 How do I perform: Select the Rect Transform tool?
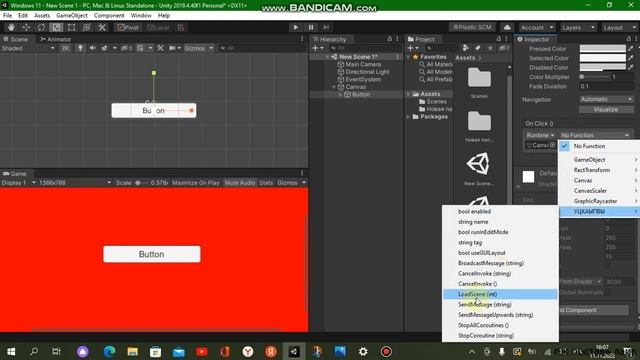tap(71, 27)
